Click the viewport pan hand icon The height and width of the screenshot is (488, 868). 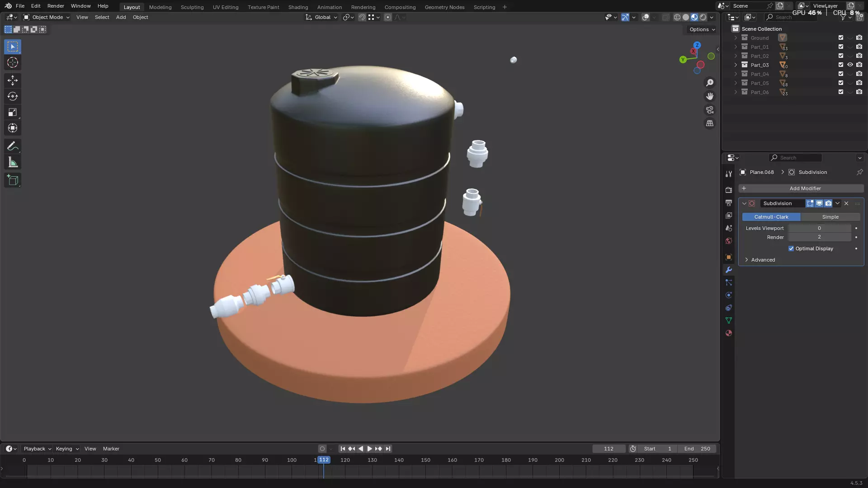coord(710,96)
